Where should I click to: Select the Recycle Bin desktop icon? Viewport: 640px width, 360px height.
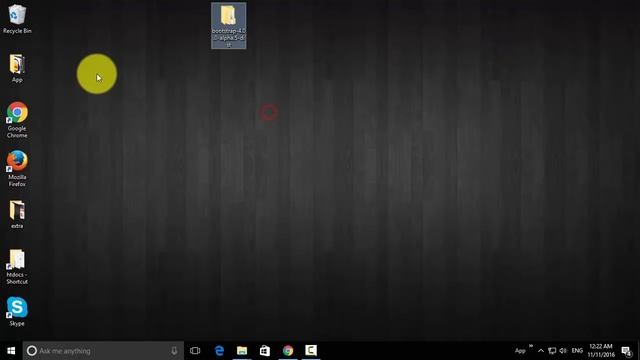coord(17,19)
